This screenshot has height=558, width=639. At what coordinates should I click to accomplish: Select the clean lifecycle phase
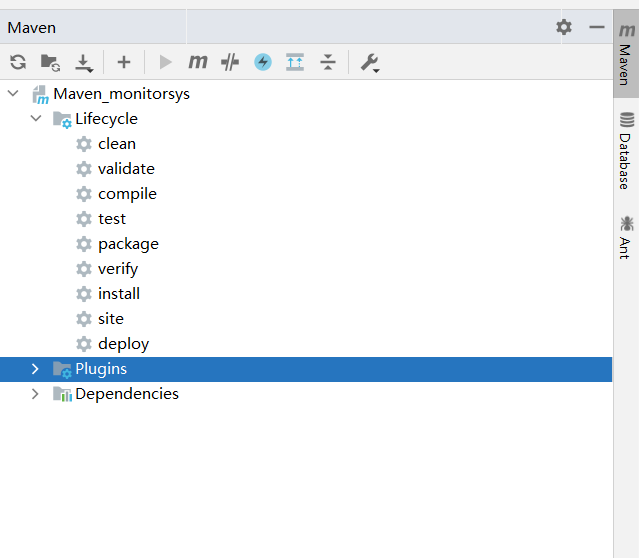117,144
